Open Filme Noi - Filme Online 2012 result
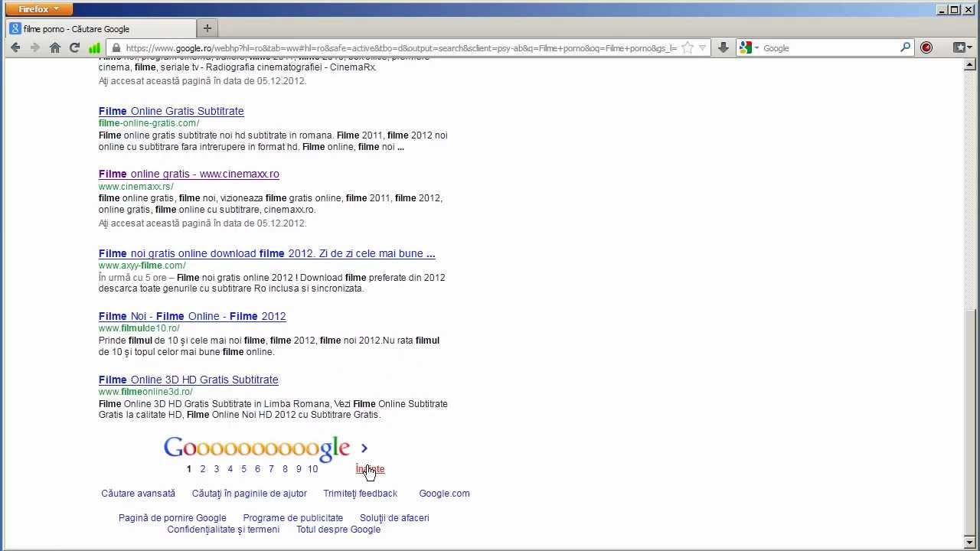 pyautogui.click(x=192, y=316)
